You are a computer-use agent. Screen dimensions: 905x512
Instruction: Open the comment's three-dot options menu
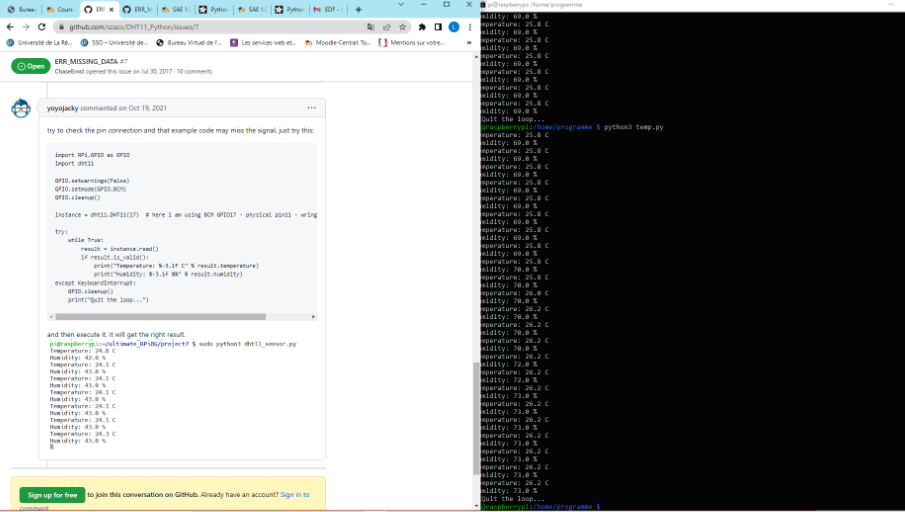311,108
